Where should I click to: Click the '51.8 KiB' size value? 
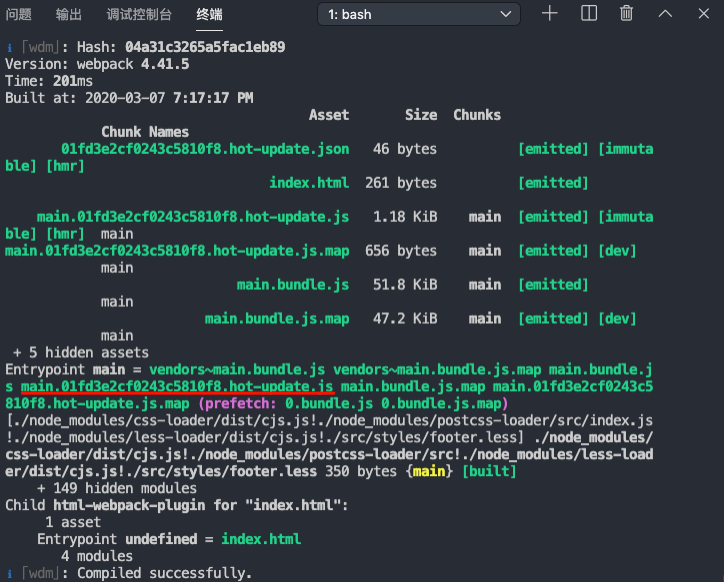[405, 285]
